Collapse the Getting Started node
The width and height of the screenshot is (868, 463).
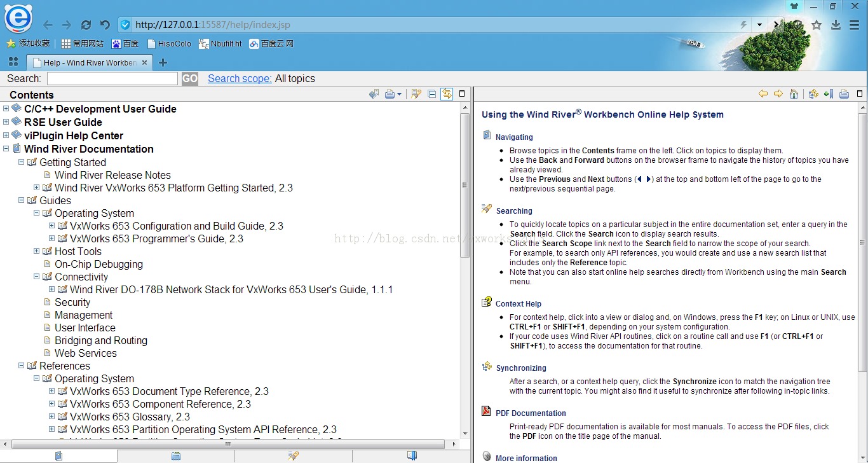click(22, 162)
